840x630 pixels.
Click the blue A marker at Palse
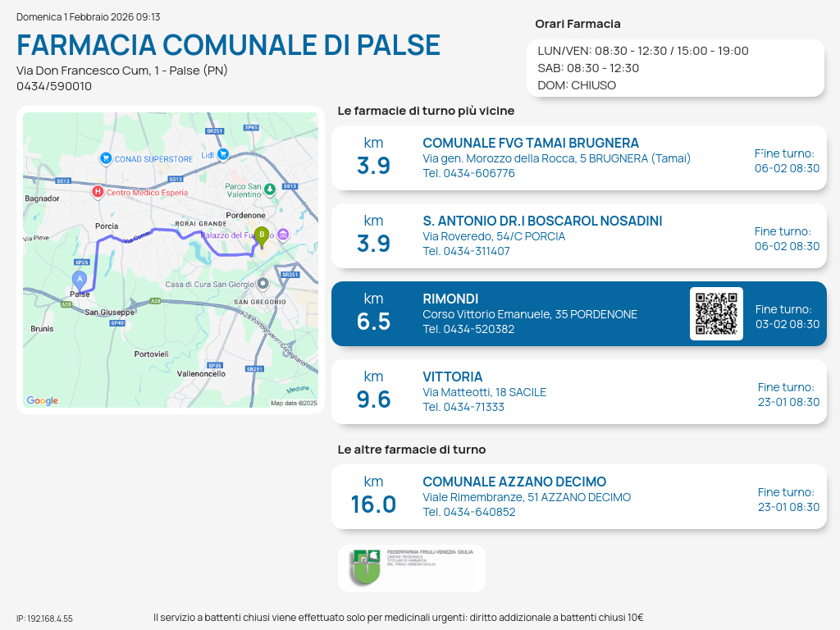tap(80, 280)
